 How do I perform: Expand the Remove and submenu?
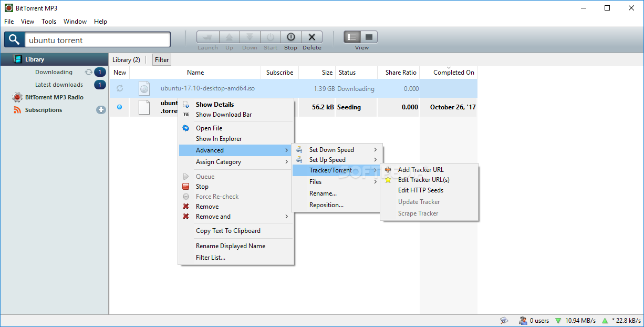coord(236,217)
